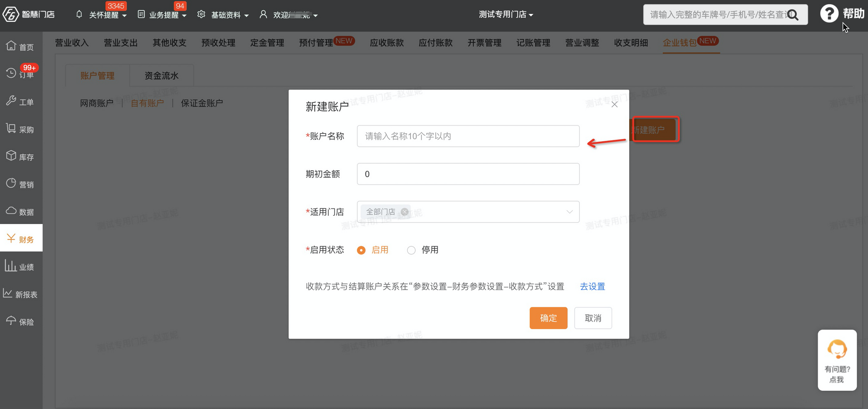Switch to the 营业支出 tab
The width and height of the screenshot is (868, 409).
[121, 43]
